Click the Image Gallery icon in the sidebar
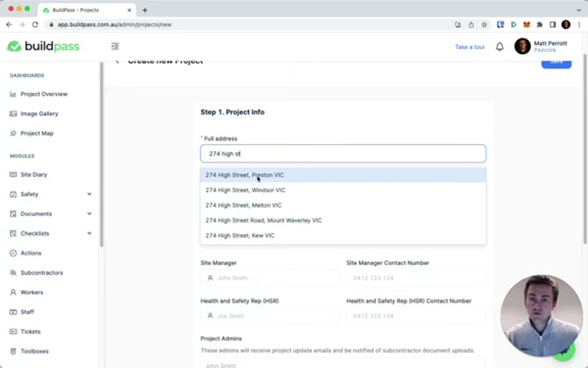588x368 pixels. pos(13,114)
